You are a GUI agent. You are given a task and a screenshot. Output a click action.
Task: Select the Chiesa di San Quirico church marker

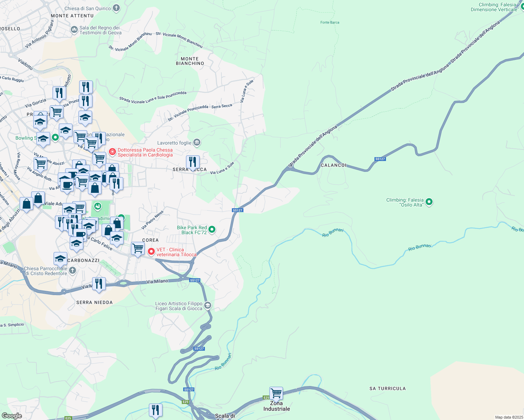pyautogui.click(x=116, y=8)
